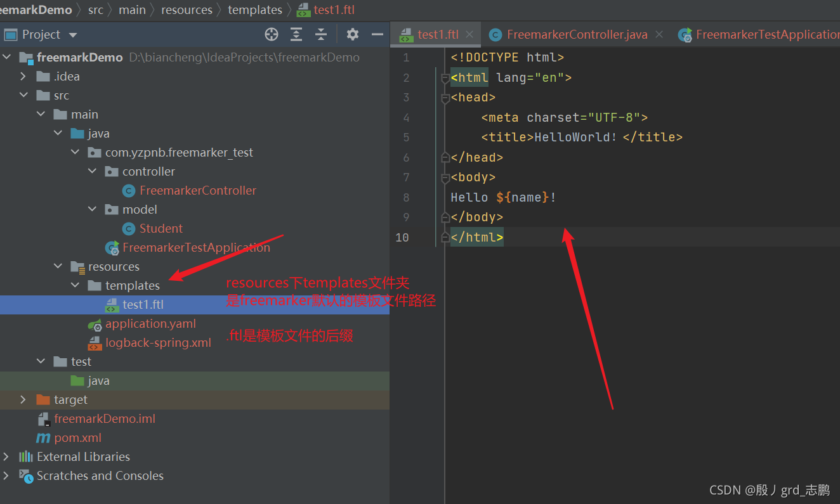Select application.yaml file
The height and width of the screenshot is (504, 840).
coord(150,323)
